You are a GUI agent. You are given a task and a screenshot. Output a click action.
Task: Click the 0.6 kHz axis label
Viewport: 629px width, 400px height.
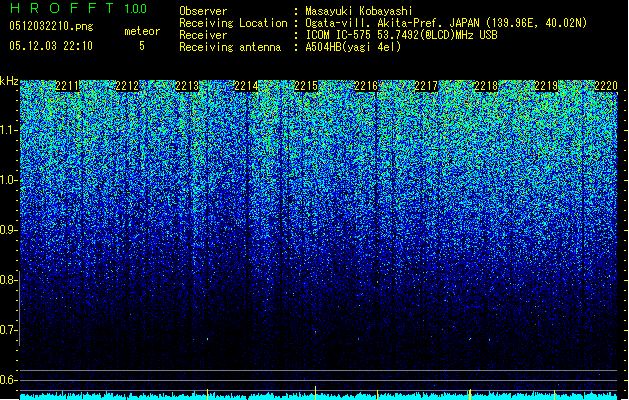(8, 380)
